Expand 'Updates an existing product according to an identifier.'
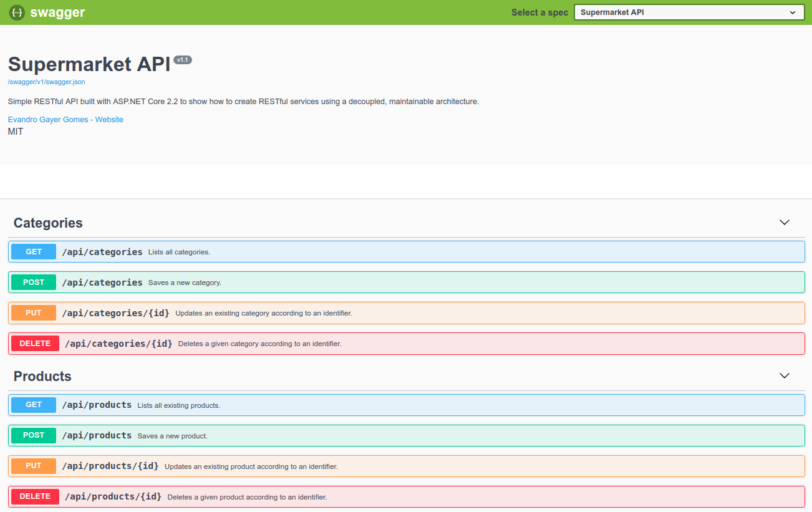812x512 pixels. [x=407, y=466]
